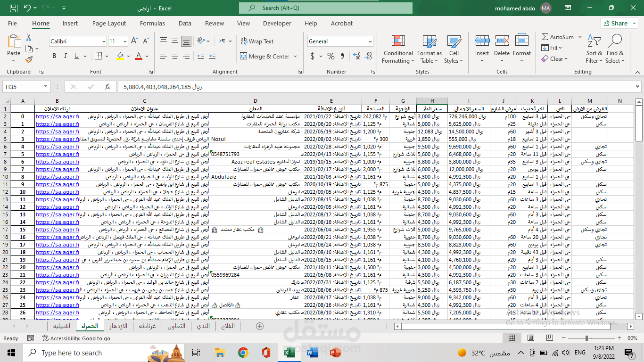Click the Accounting dollar format icon
The height and width of the screenshot is (362, 644).
[312, 56]
